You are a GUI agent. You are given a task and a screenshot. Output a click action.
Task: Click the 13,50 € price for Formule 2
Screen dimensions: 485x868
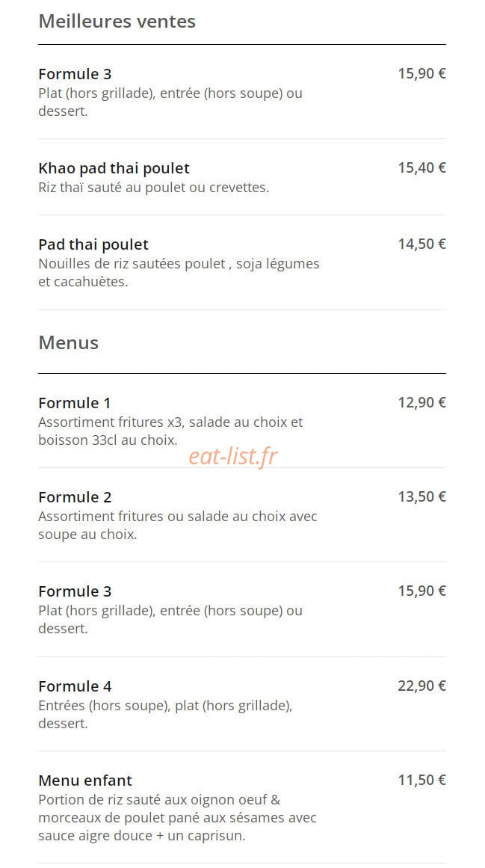tap(422, 496)
